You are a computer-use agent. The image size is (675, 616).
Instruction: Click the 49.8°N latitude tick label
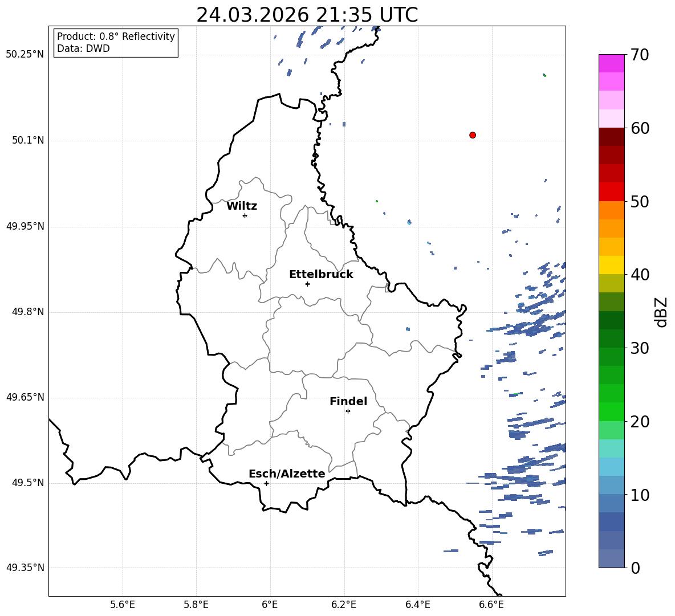[x=28, y=312]
